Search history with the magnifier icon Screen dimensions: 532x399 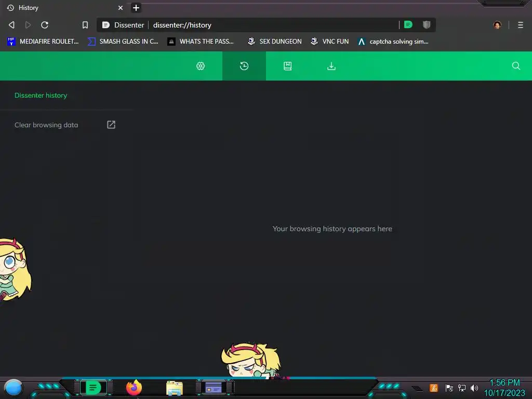pos(516,66)
